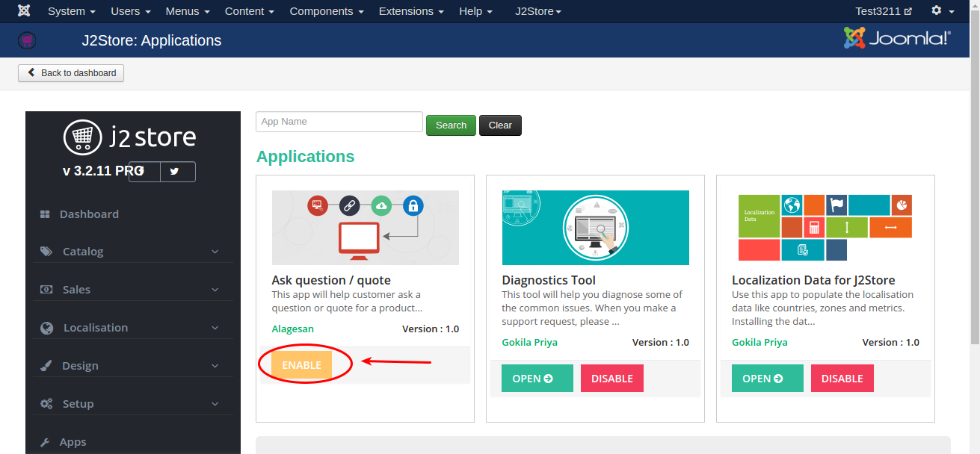The image size is (980, 454).
Task: Enable the Ask question / quote app
Action: coord(301,365)
